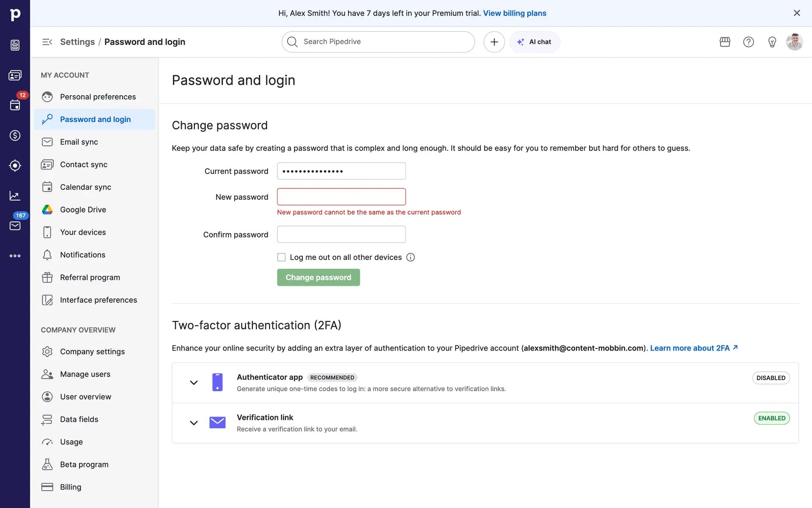This screenshot has width=812, height=508.
Task: Open the AI chat button
Action: point(535,42)
